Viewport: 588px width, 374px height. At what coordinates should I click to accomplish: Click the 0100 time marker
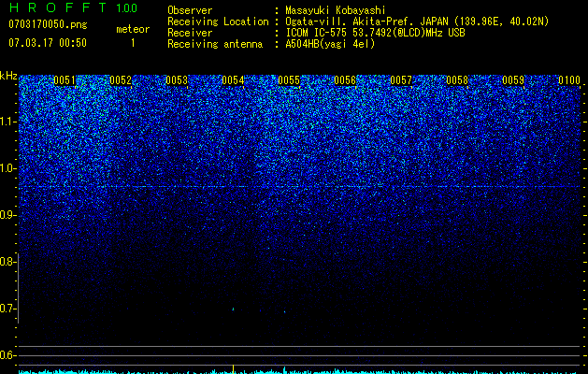tap(569, 80)
